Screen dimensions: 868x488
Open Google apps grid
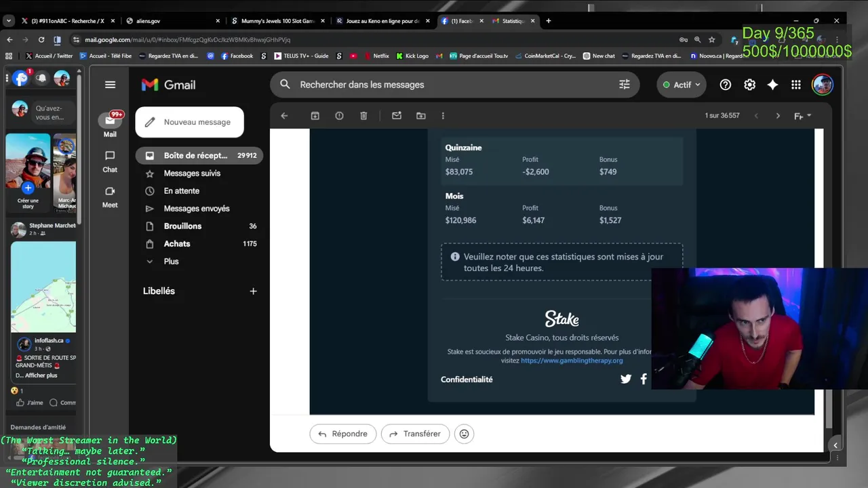796,85
